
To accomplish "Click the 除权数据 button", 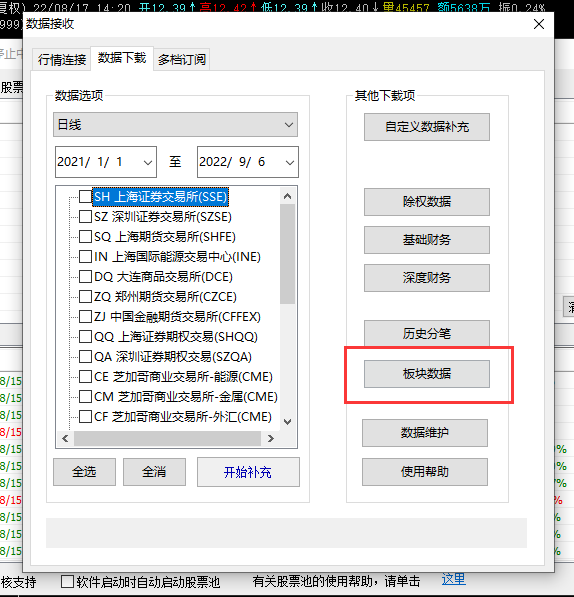I will click(427, 202).
